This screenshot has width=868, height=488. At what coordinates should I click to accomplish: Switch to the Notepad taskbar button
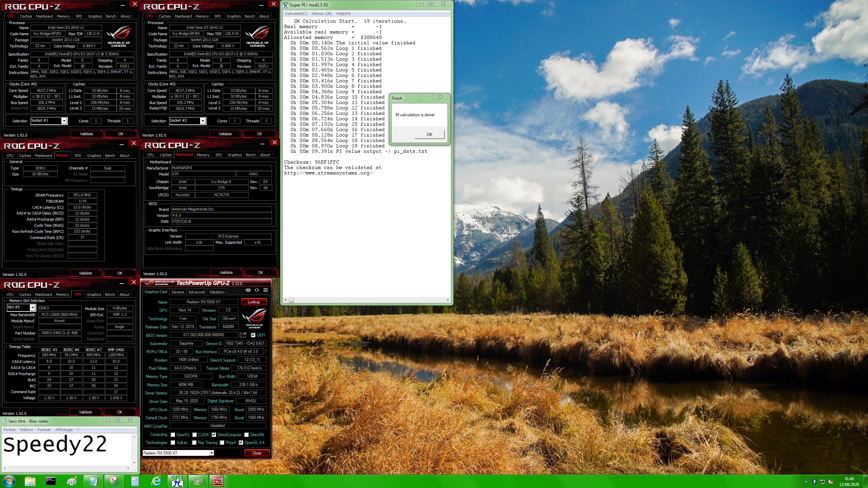(x=93, y=481)
